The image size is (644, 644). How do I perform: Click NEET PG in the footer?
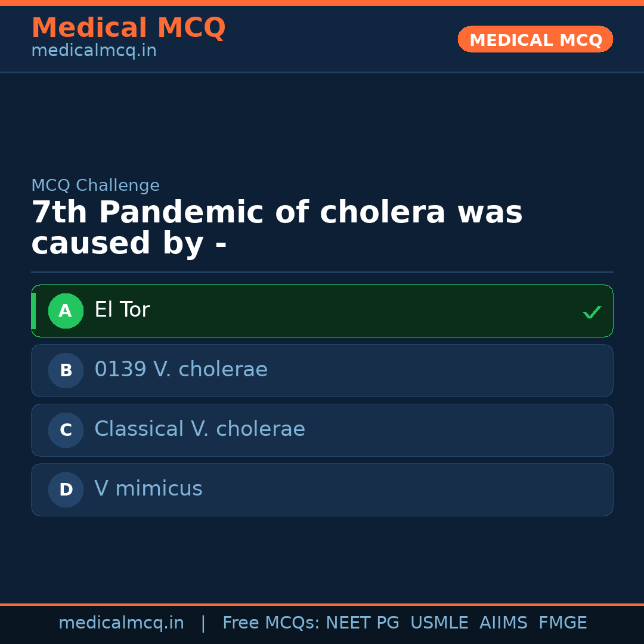click(x=363, y=623)
